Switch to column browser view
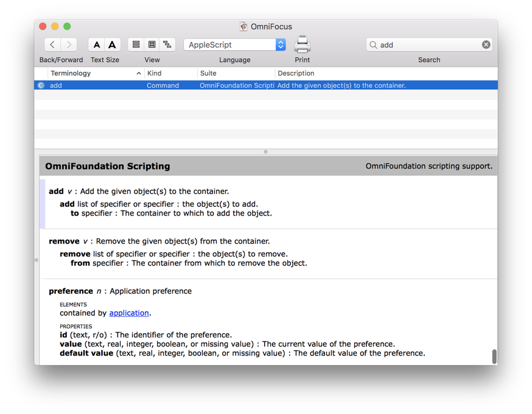The width and height of the screenshot is (532, 414). [x=152, y=44]
